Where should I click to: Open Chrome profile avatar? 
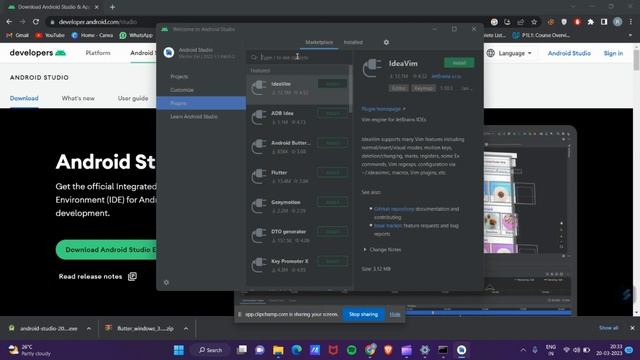pyautogui.click(x=618, y=22)
